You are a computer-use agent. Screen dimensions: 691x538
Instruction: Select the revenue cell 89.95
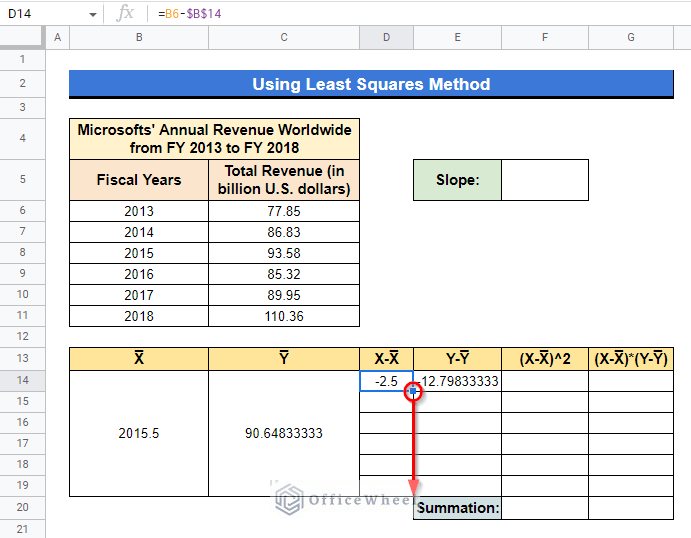tap(284, 295)
